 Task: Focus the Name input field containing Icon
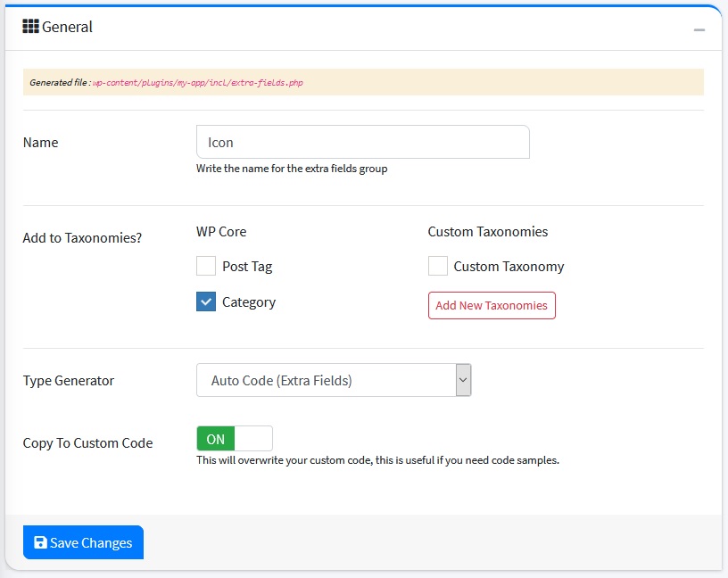click(x=362, y=142)
